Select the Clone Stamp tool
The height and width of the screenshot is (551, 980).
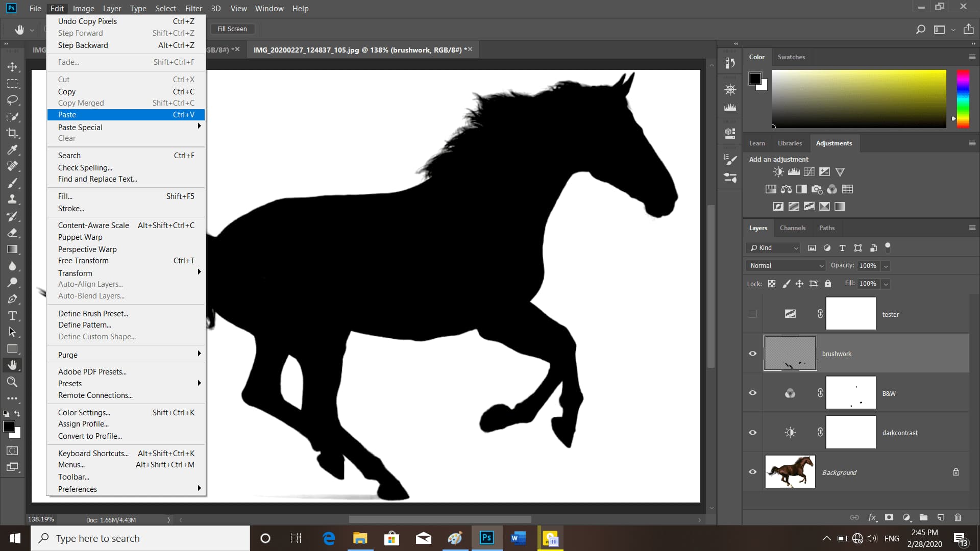tap(12, 199)
